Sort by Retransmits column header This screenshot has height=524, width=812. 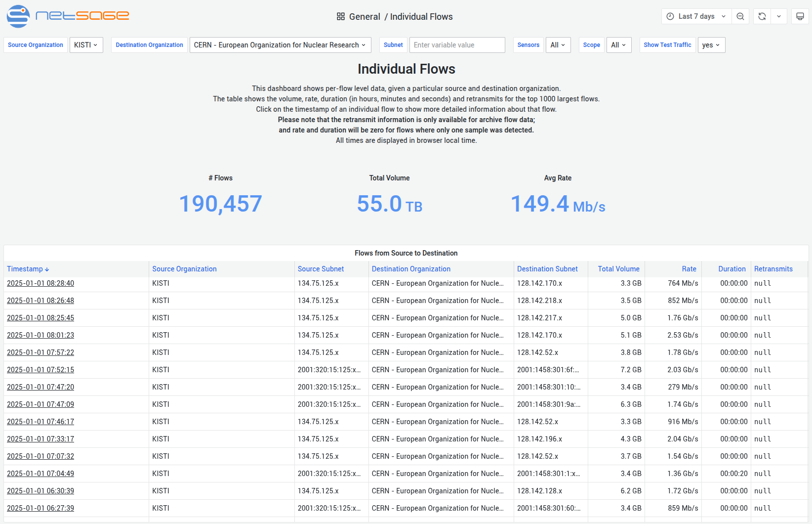point(773,269)
